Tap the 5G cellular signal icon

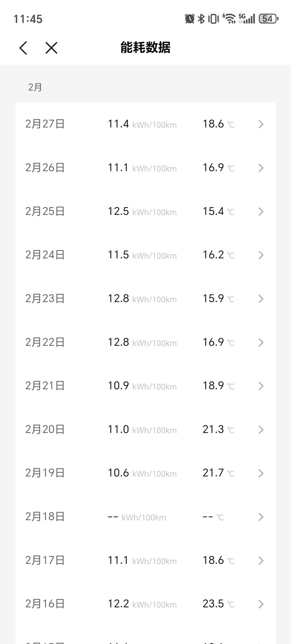[x=246, y=19]
